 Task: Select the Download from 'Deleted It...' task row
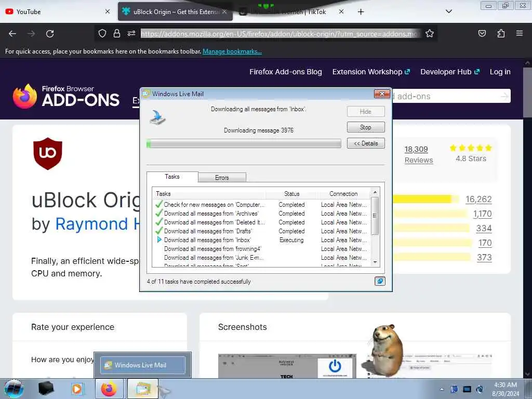tap(261, 222)
